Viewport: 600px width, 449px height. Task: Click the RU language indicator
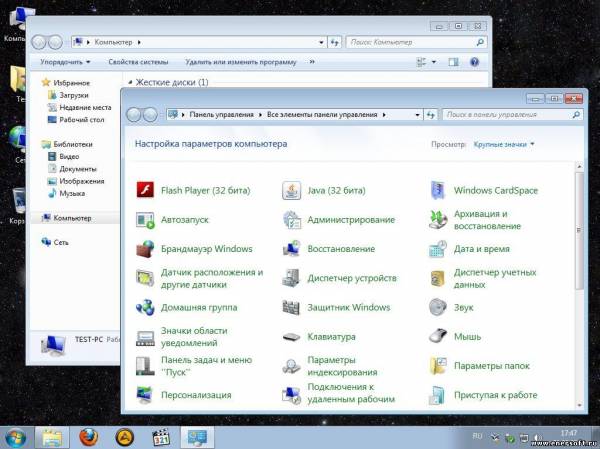click(x=477, y=436)
